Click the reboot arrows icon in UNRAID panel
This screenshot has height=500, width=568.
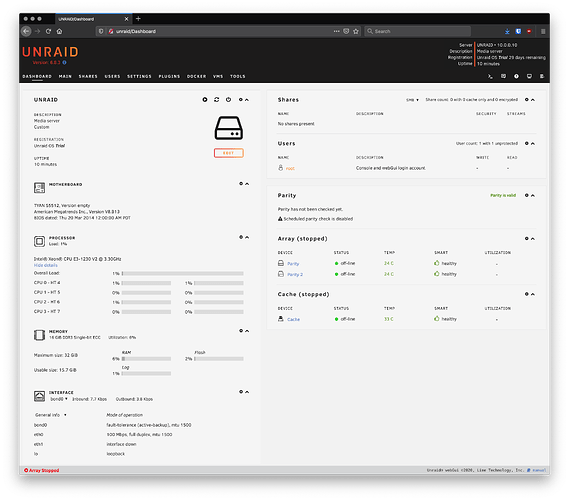click(217, 99)
